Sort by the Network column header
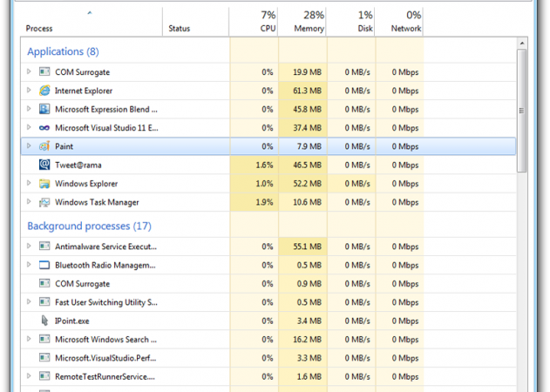The height and width of the screenshot is (392, 550). [406, 22]
